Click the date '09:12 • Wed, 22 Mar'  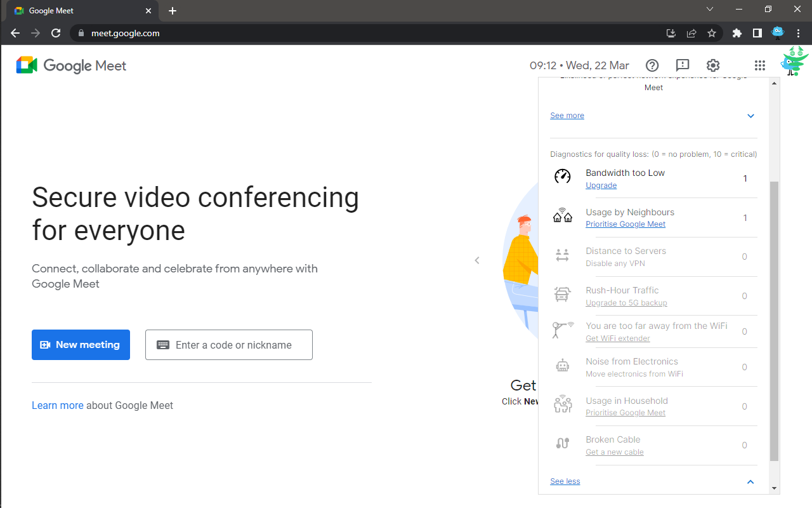click(579, 65)
